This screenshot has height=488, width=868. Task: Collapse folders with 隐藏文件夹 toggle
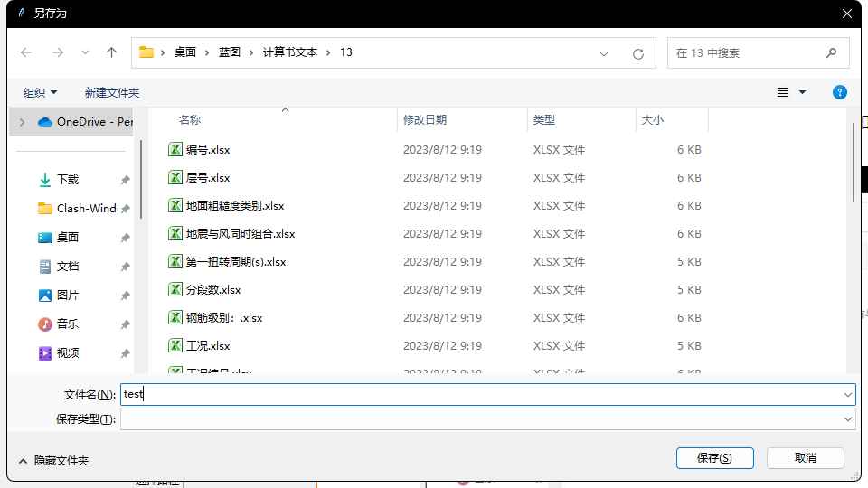pyautogui.click(x=53, y=460)
